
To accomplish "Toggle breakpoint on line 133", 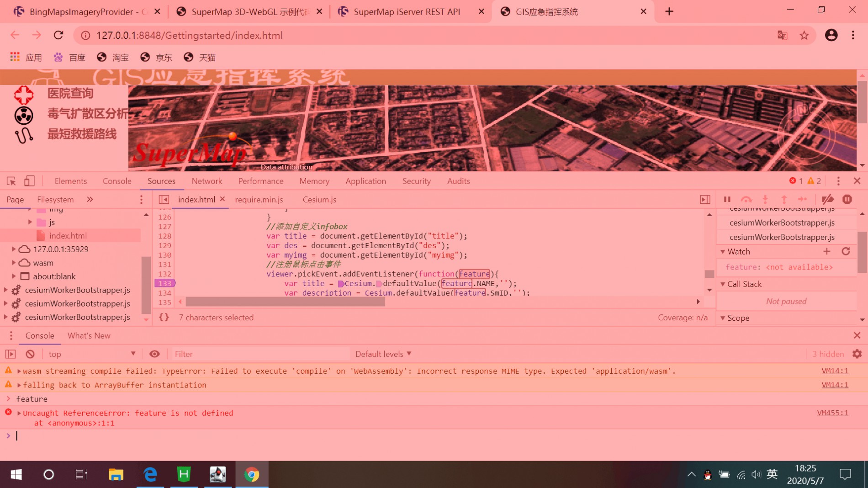I will [x=164, y=283].
